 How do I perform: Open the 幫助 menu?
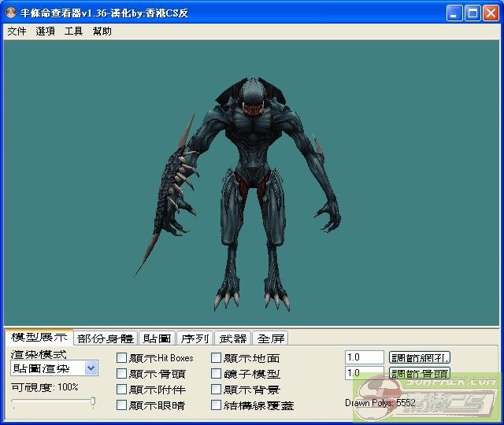(x=102, y=31)
